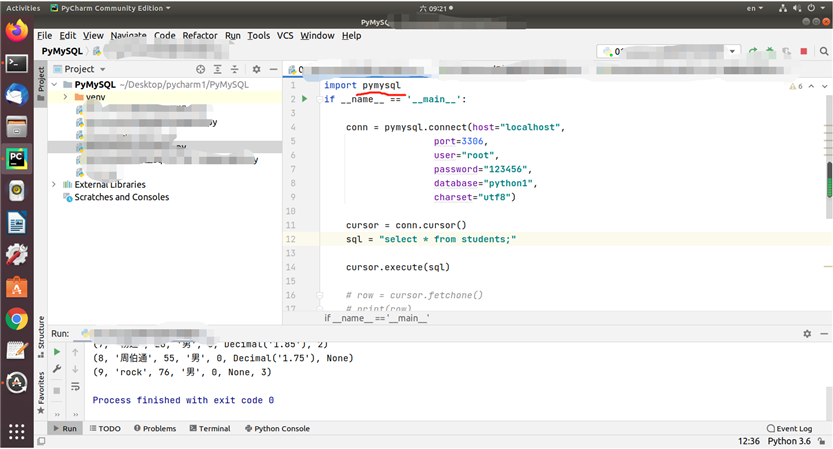
Task: Click PyMySQL breadcrumb in navigation bar
Action: [x=62, y=51]
